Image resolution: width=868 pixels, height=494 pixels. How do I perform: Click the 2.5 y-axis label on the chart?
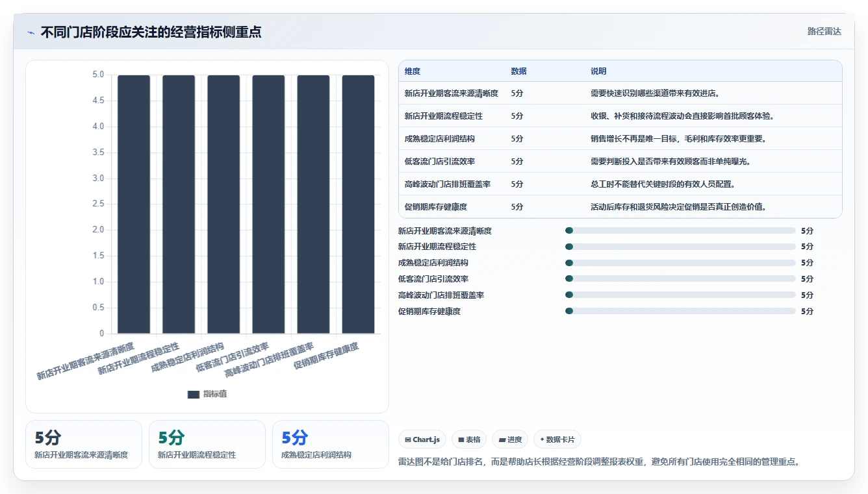[98, 204]
